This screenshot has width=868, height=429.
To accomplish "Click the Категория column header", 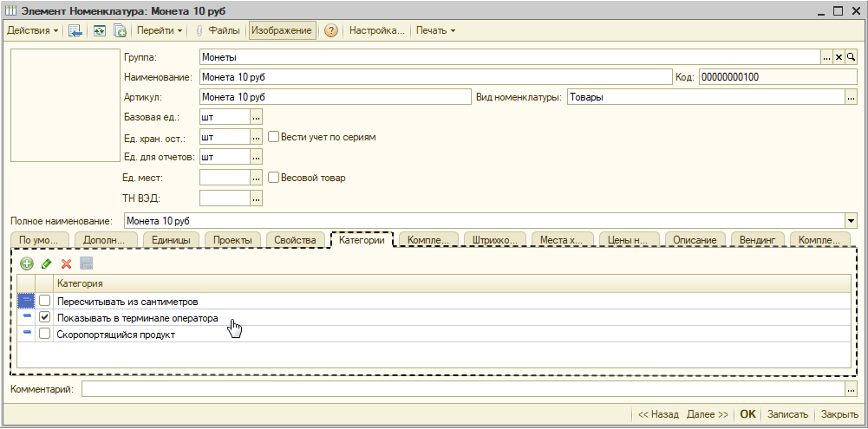I will pyautogui.click(x=453, y=283).
